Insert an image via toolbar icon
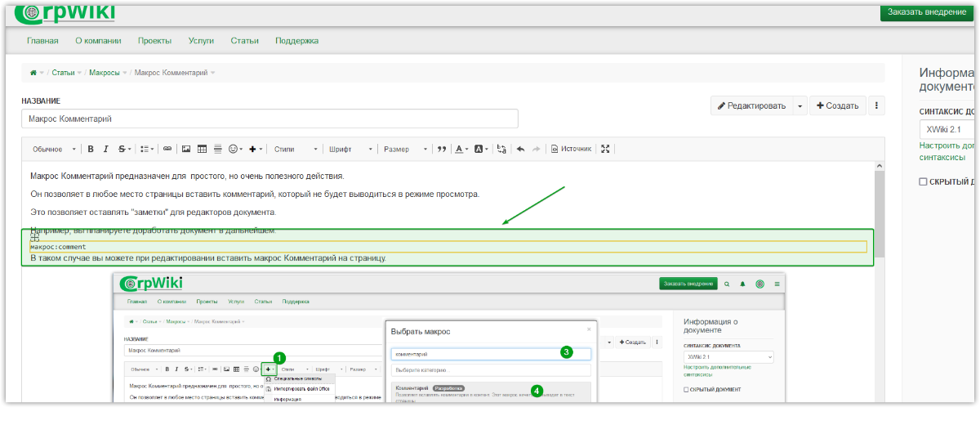Screen dimensions: 980x425 click(x=186, y=150)
